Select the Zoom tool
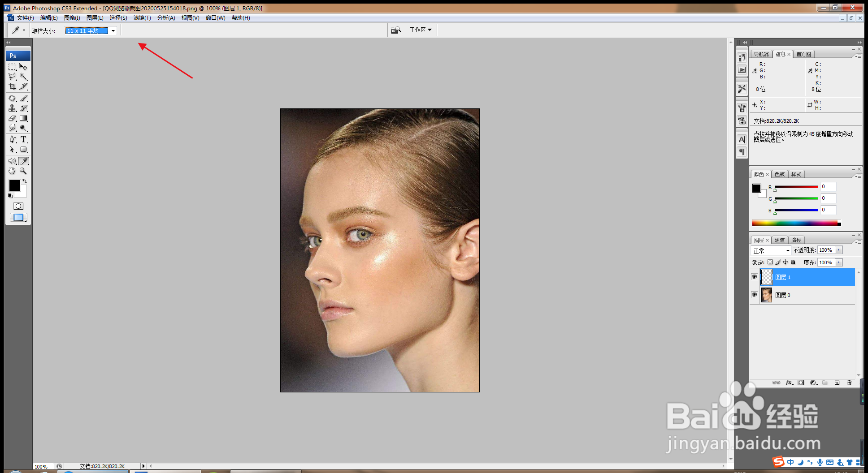 point(24,171)
